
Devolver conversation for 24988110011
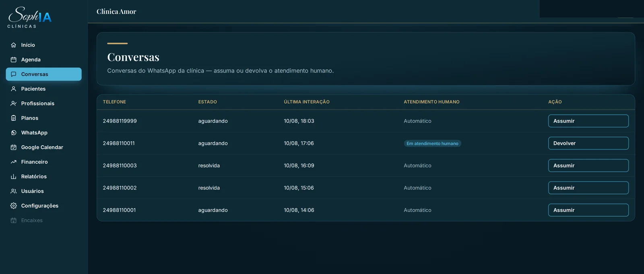588,143
